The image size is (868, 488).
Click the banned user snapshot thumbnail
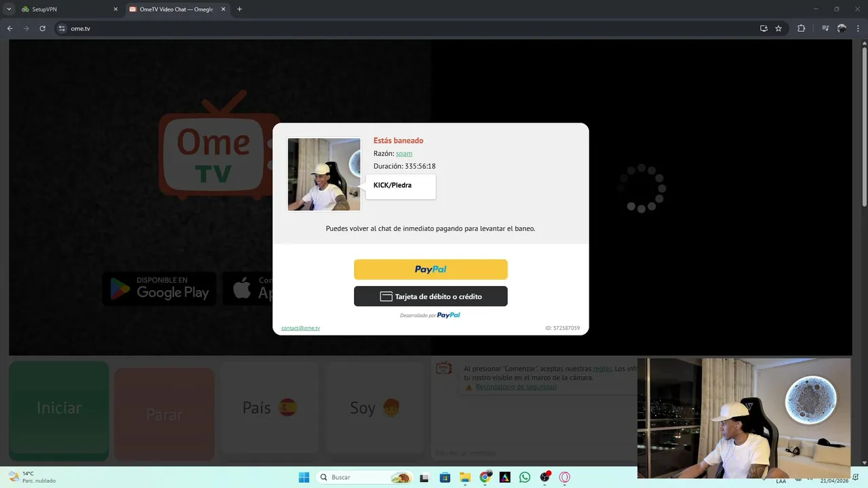pos(324,174)
